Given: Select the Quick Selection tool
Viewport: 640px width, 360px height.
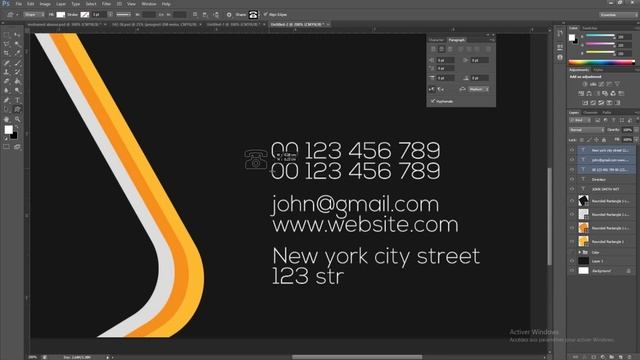Looking at the screenshot, I should click(x=17, y=44).
